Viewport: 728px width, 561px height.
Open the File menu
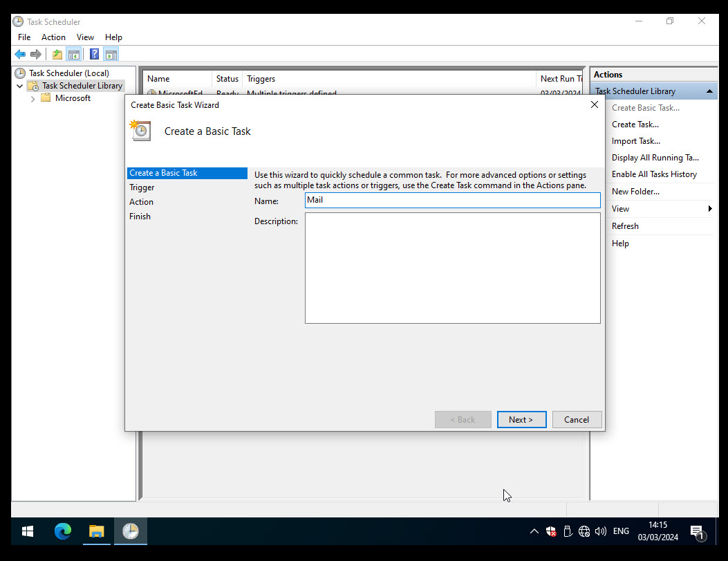[x=24, y=37]
